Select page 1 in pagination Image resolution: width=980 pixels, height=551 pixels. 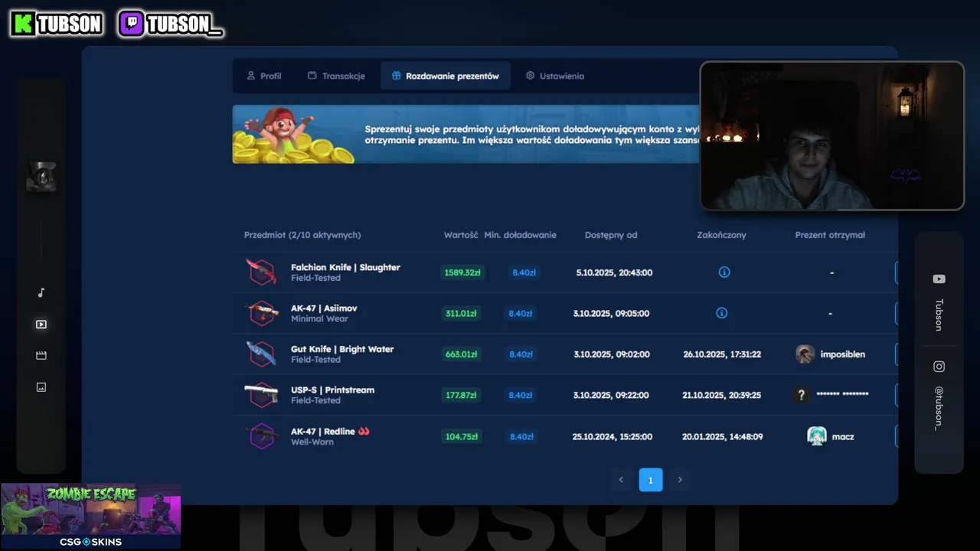(651, 480)
